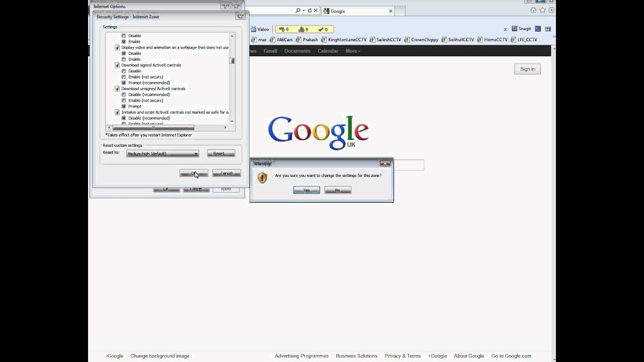Click the green checkmark counter
Viewport: 644px width, 362px height.
(323, 29)
